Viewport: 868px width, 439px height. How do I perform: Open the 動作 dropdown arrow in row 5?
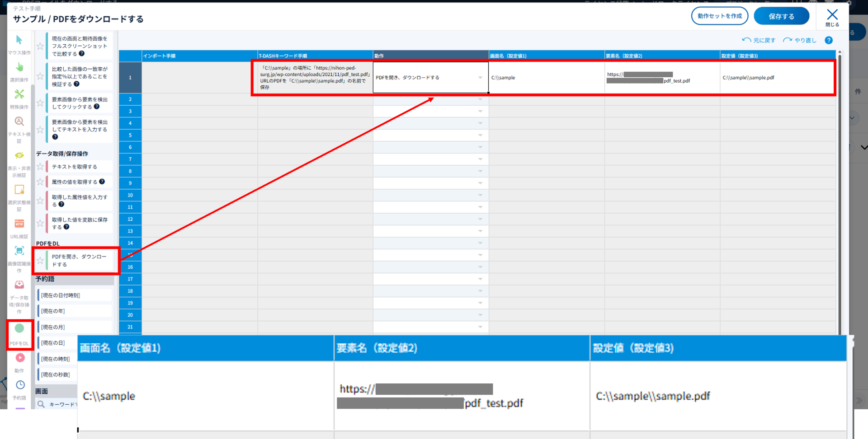pyautogui.click(x=480, y=135)
